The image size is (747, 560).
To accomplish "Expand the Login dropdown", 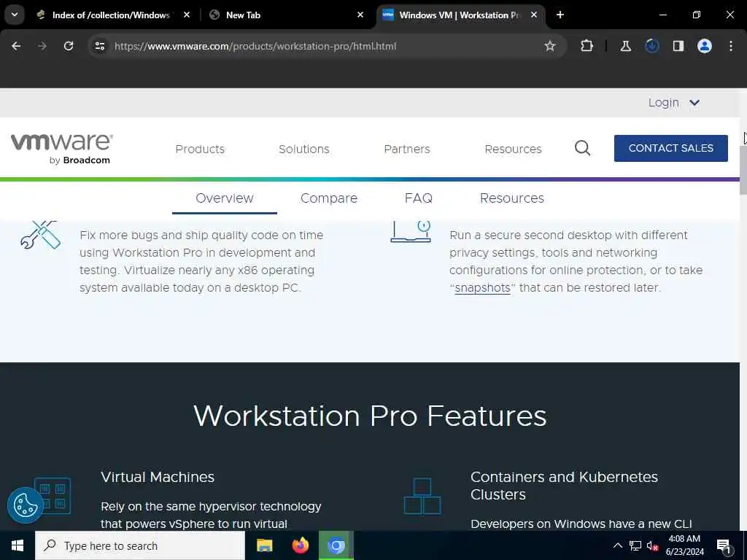I will coord(673,103).
